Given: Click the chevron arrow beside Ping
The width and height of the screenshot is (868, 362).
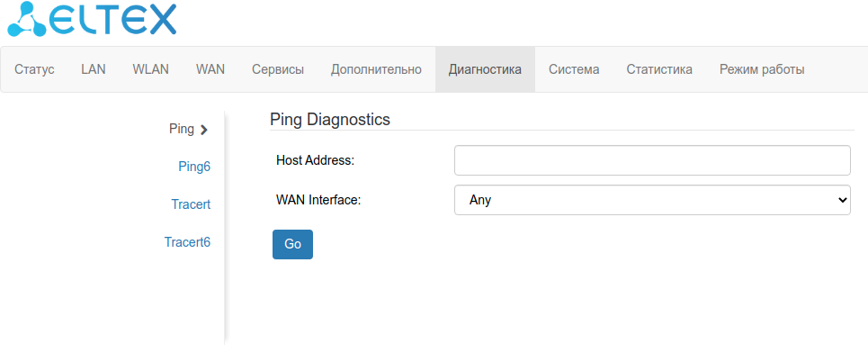Looking at the screenshot, I should tap(204, 130).
